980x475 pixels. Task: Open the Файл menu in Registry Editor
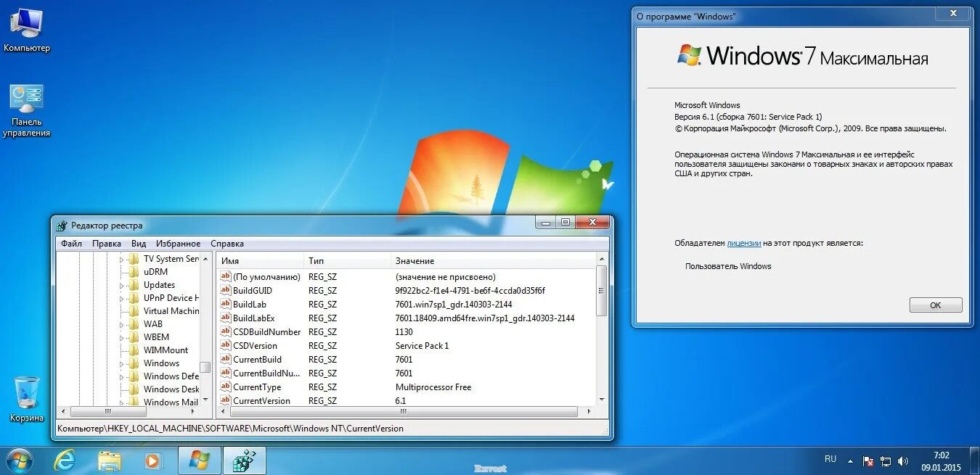point(71,244)
